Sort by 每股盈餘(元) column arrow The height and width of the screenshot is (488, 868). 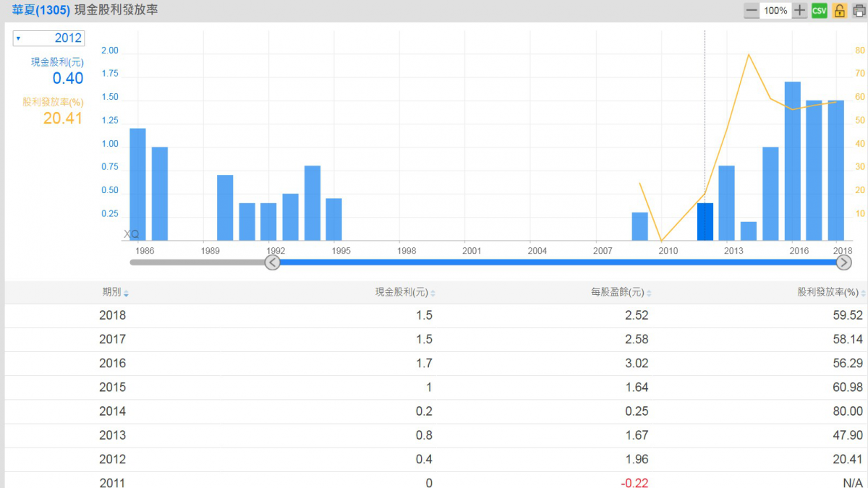[x=649, y=294]
